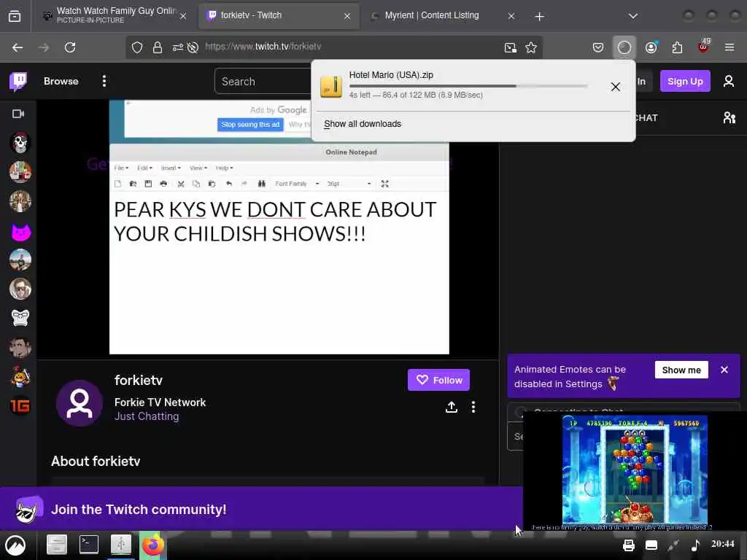
Task: Click the Twitch user profile icon
Action: click(729, 82)
